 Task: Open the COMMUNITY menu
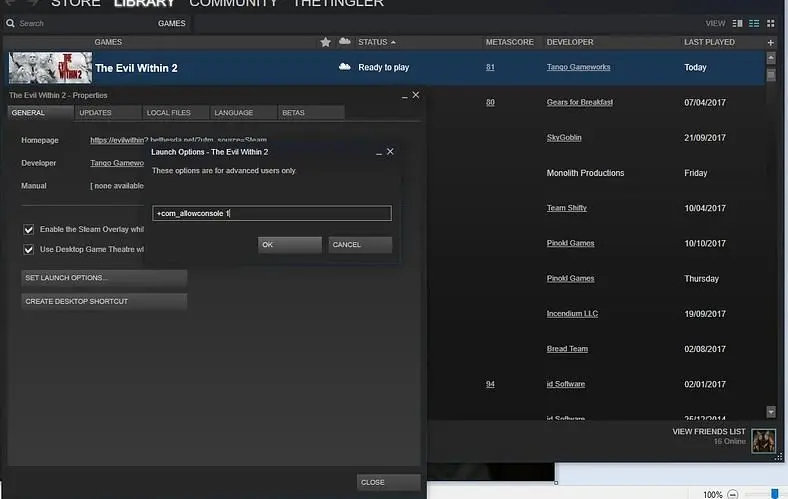click(x=233, y=3)
